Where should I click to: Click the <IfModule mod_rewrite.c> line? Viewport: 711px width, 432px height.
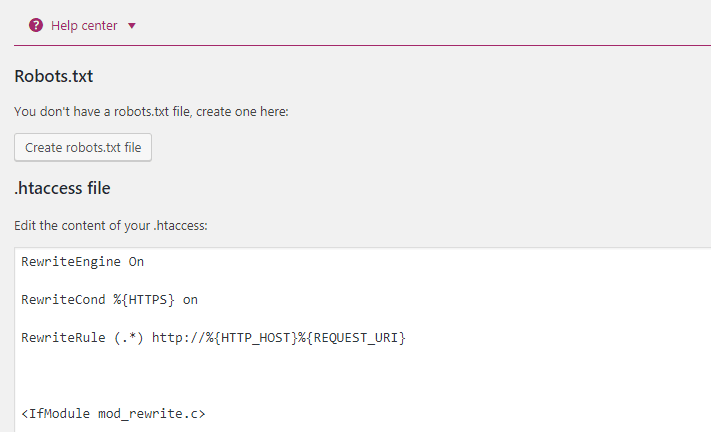(113, 413)
